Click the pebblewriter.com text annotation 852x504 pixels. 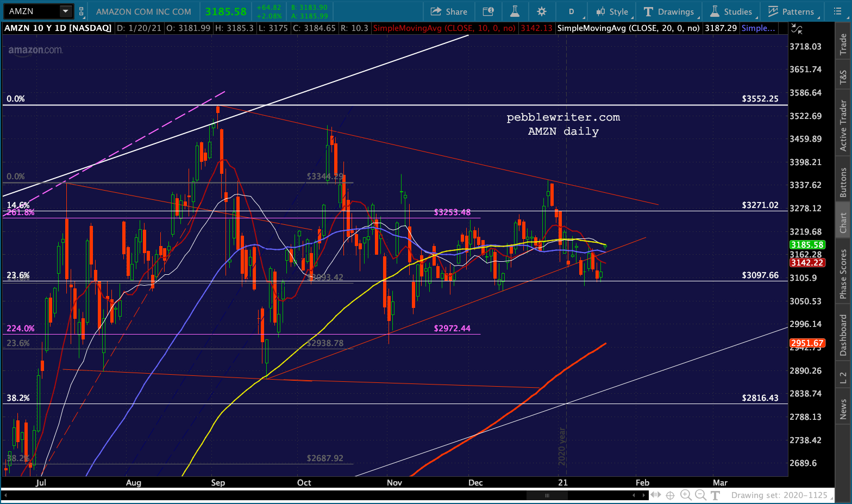point(563,117)
